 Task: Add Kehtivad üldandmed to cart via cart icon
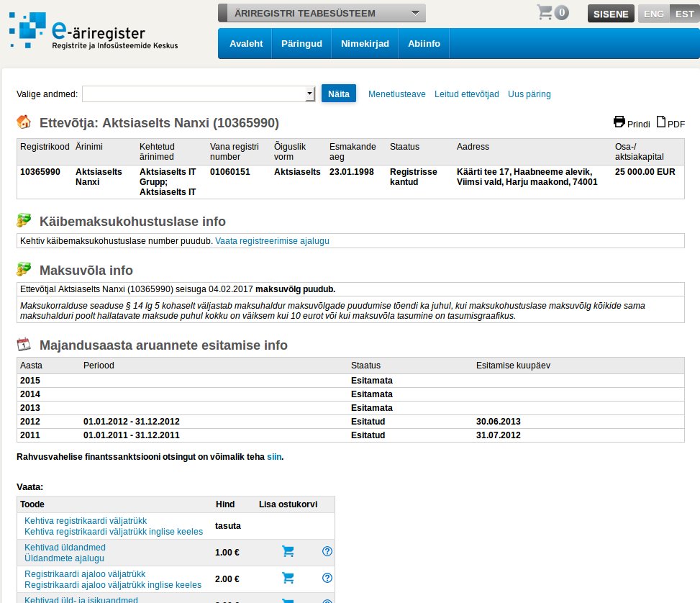(x=288, y=552)
